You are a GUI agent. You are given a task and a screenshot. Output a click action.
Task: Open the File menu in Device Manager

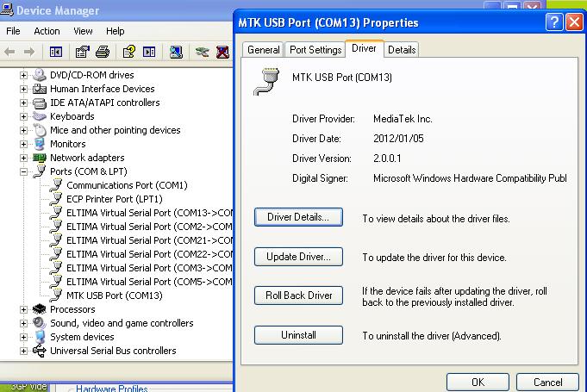[13, 31]
